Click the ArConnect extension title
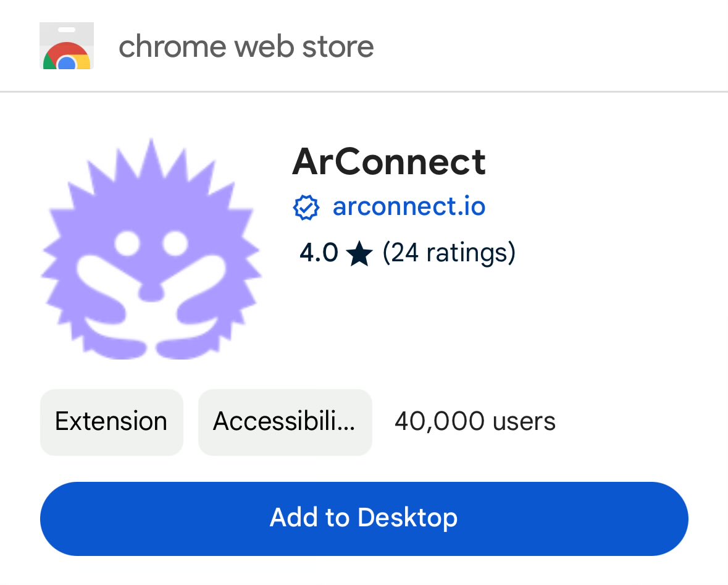 coord(389,162)
